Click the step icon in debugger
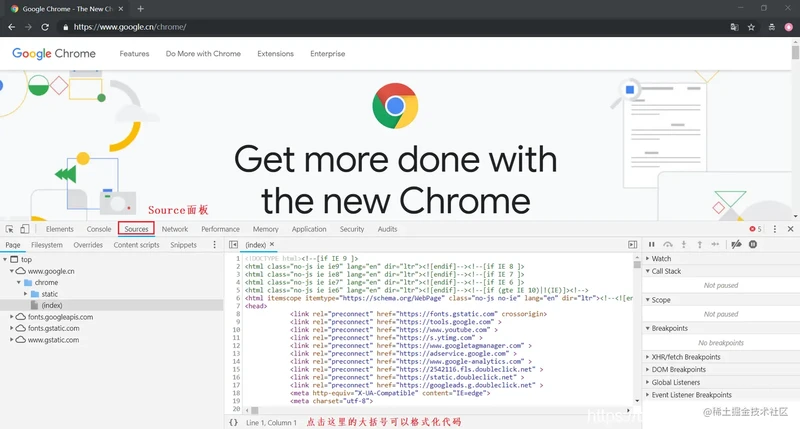Screen dimensions: 800x429 pos(715,244)
